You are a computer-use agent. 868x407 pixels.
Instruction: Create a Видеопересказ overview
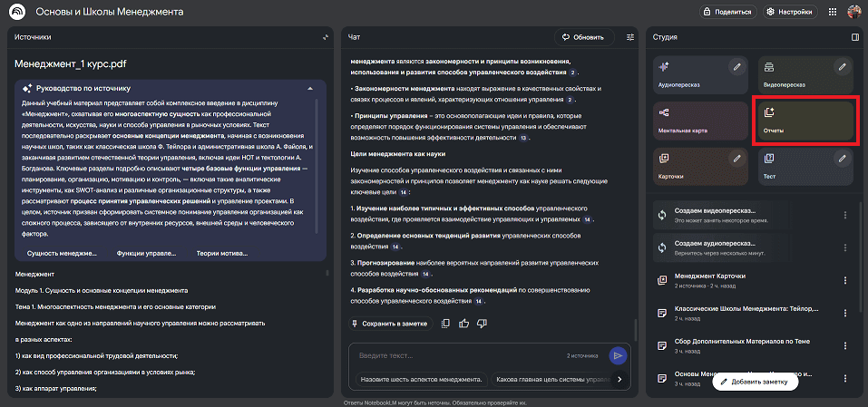(x=805, y=75)
